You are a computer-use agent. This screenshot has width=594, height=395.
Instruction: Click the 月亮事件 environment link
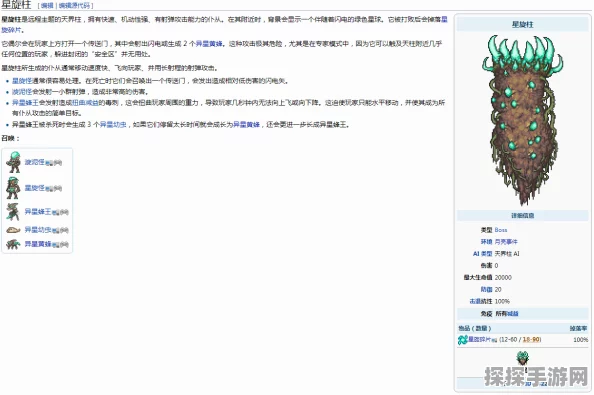tap(506, 242)
